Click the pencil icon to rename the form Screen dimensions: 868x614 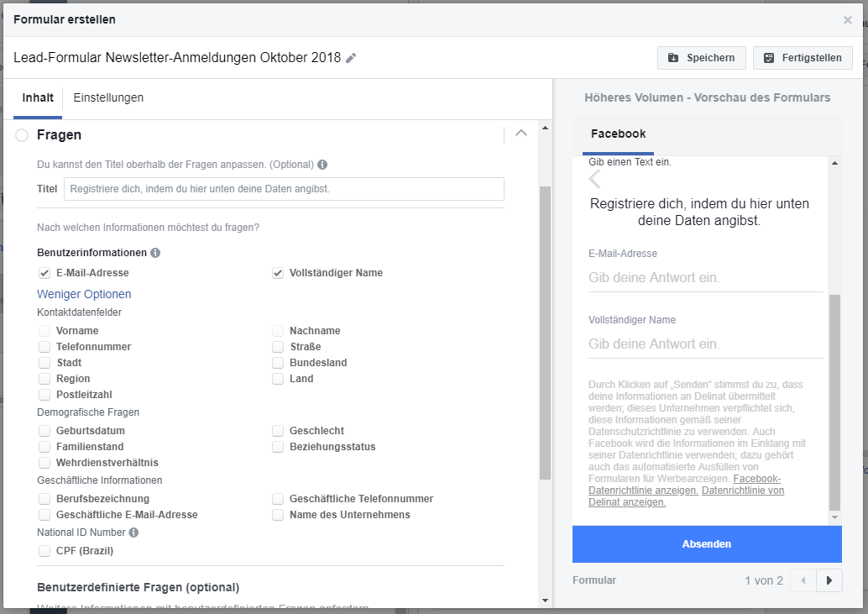(x=351, y=58)
